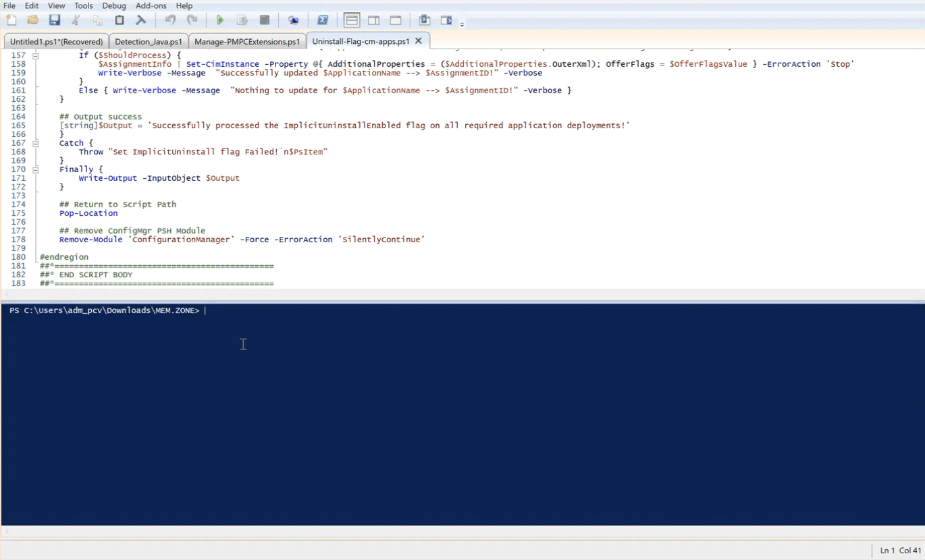Open the toolbar overflow arrow

coord(463,24)
